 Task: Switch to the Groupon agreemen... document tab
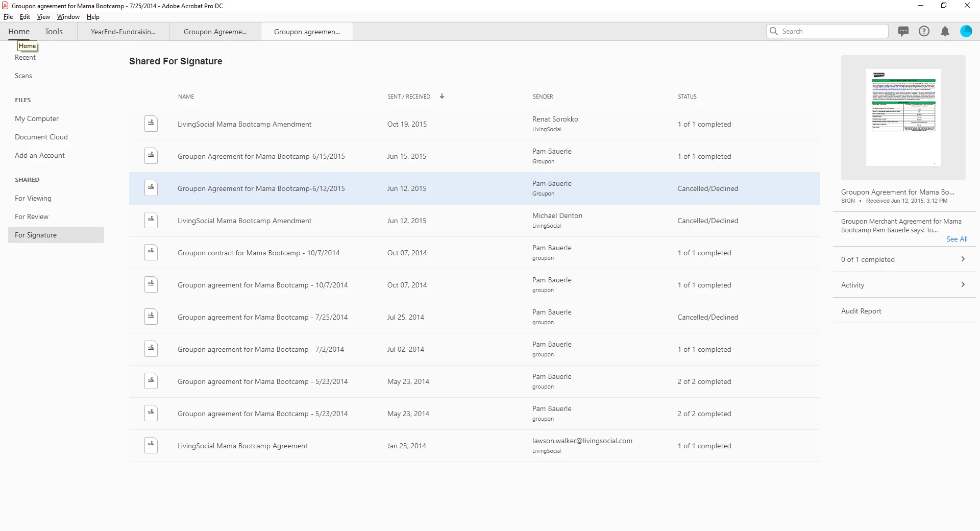click(307, 32)
